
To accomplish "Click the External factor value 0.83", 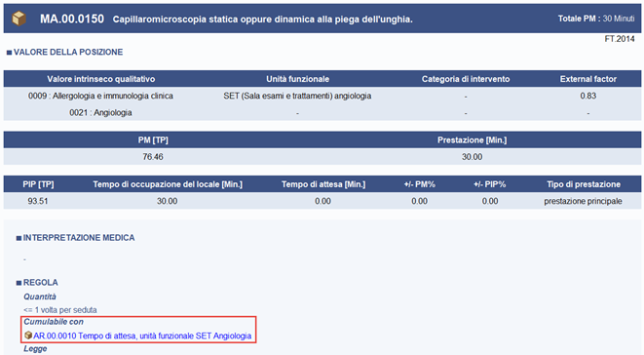I will pyautogui.click(x=588, y=96).
